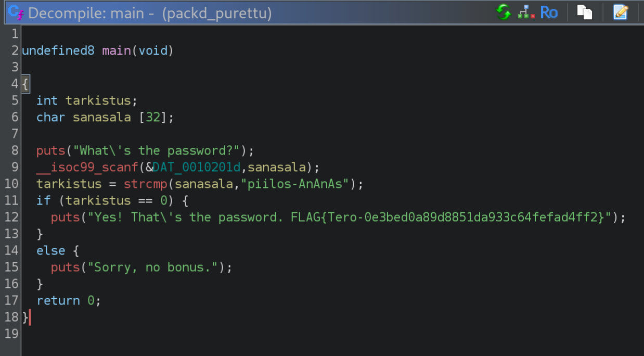Open the function graph tree icon
Screen dimensions: 644x356
(526, 12)
